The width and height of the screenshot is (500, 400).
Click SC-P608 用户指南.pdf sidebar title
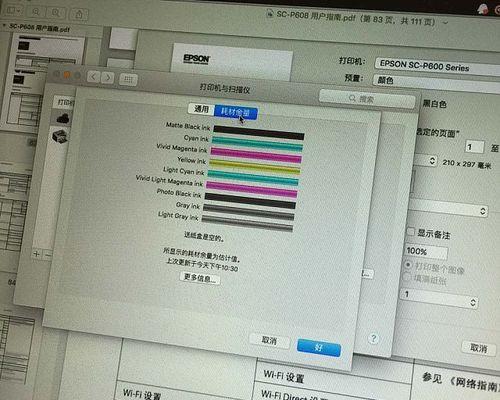[x=39, y=27]
